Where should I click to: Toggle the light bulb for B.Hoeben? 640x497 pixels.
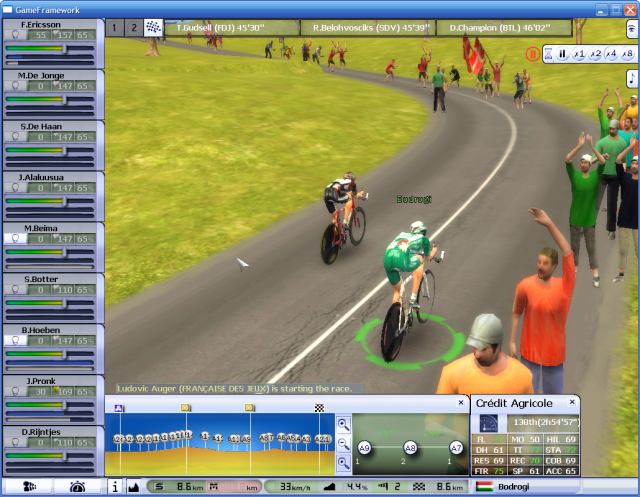(17, 341)
